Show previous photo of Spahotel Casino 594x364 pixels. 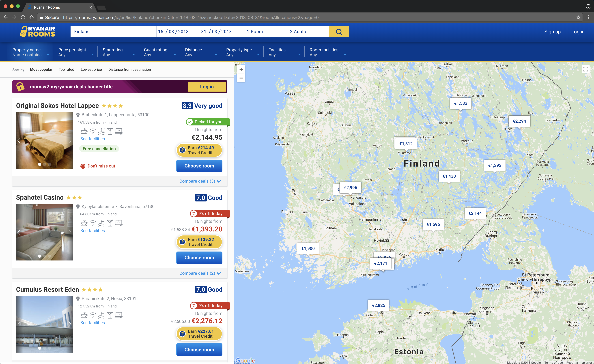tap(19, 232)
